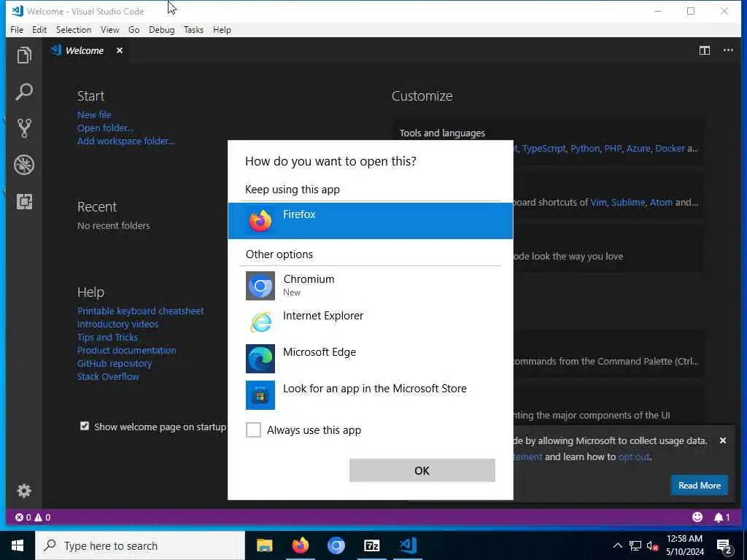
Task: Click the muted volume tray icon
Action: [x=652, y=545]
